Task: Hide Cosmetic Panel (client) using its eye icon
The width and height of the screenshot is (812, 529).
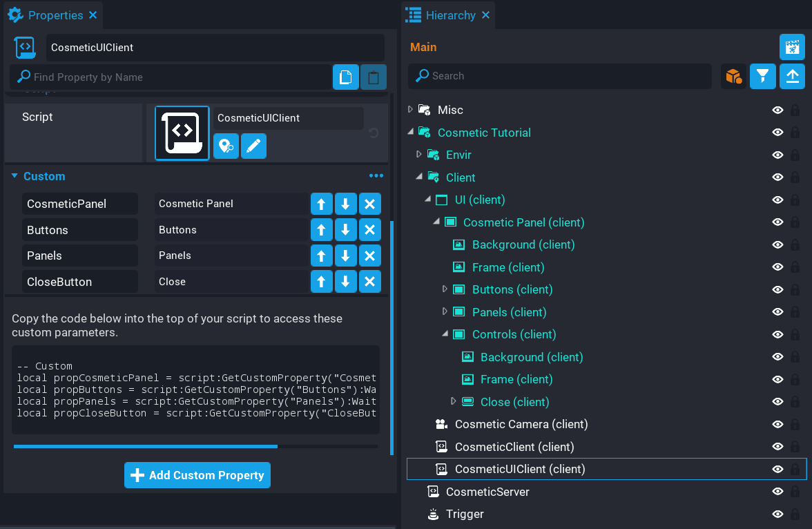Action: (x=777, y=222)
